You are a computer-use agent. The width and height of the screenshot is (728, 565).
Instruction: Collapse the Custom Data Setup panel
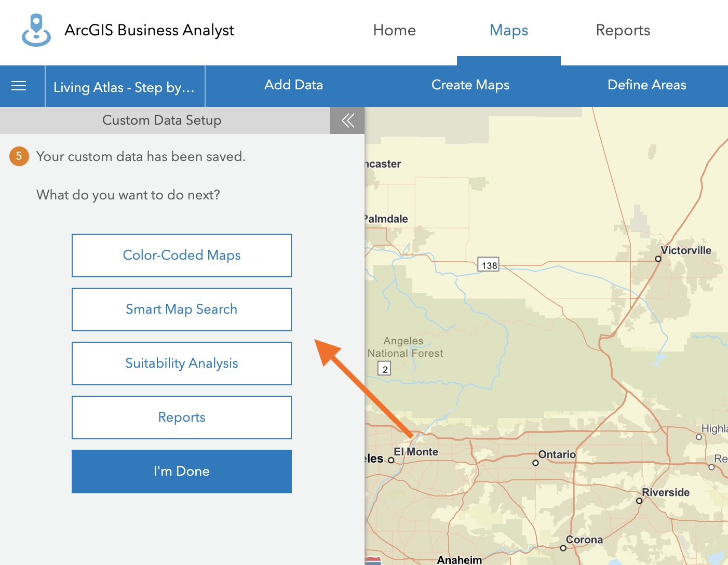(x=347, y=120)
